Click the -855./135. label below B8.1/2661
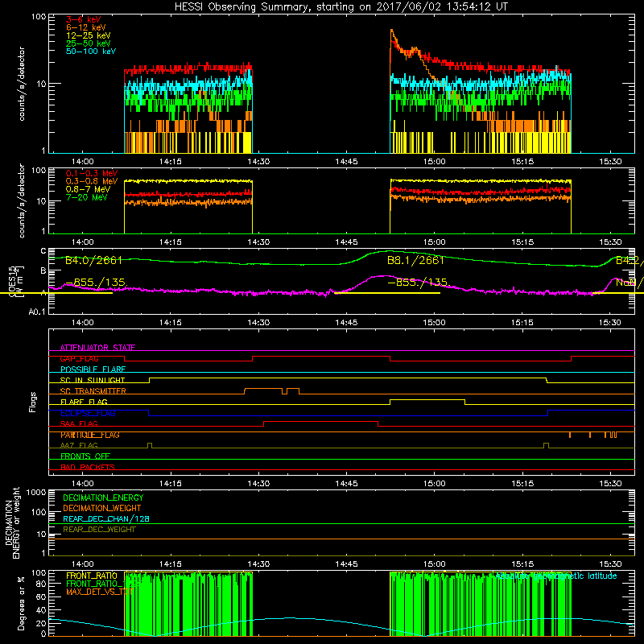The height and width of the screenshot is (644, 644). (x=419, y=283)
